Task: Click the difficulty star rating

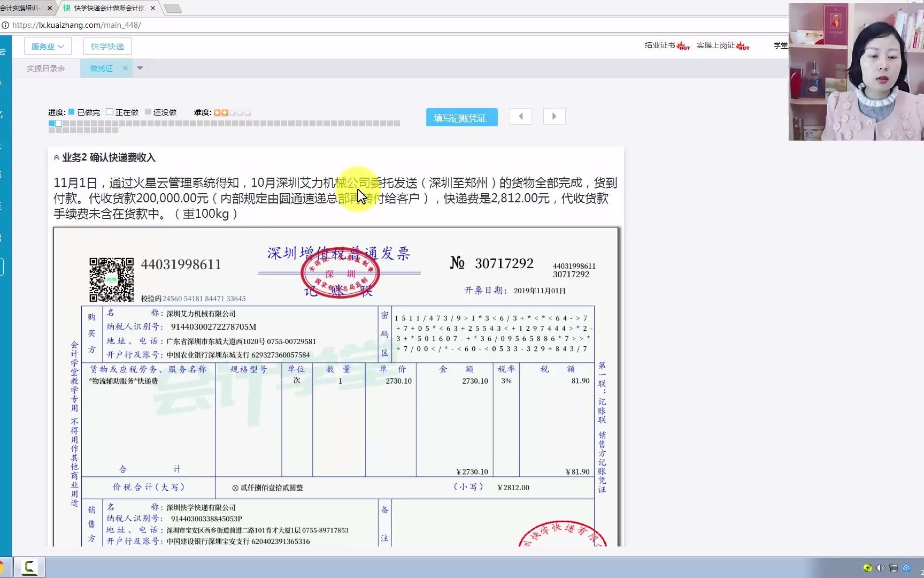Action: pos(232,112)
